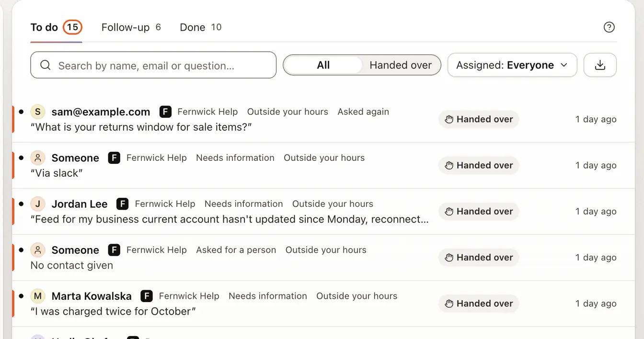The image size is (644, 339).
Task: Click Needs information tag on Jordan Lee row
Action: pyautogui.click(x=243, y=204)
